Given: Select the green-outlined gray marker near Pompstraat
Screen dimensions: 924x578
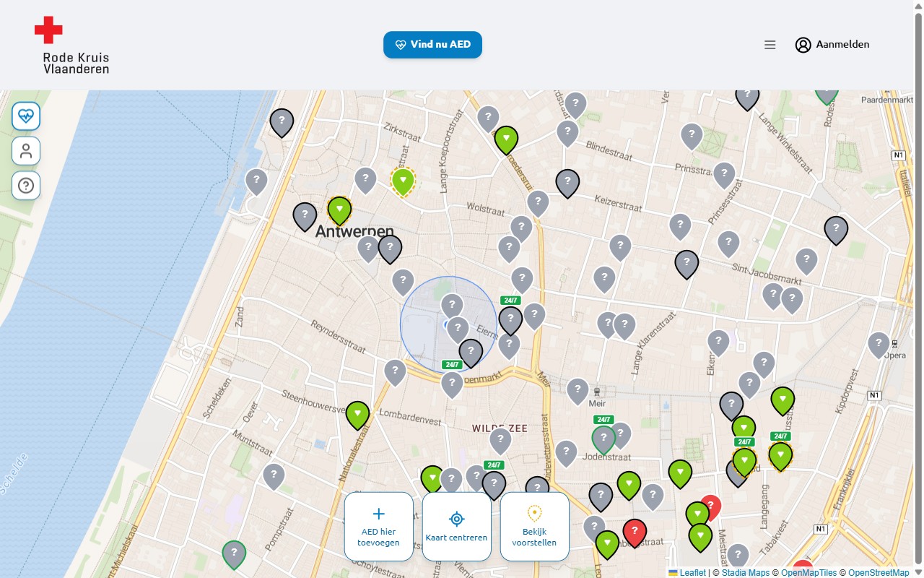Looking at the screenshot, I should 233,555.
